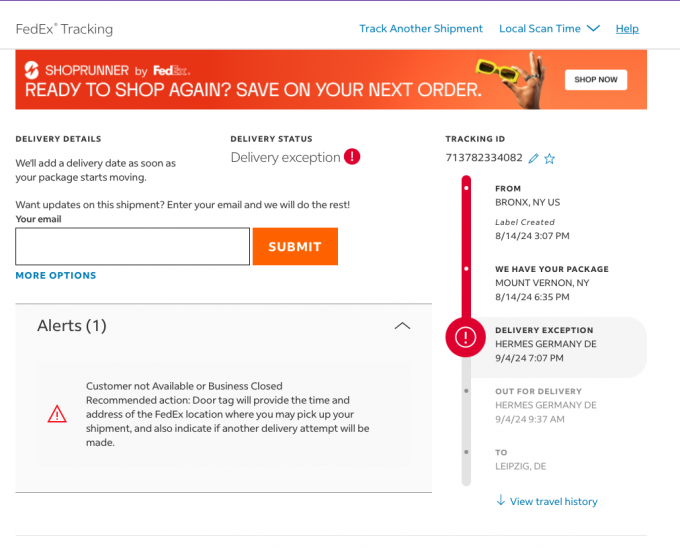680x548 pixels.
Task: Click the warning triangle icon in Alerts
Action: coord(57,414)
